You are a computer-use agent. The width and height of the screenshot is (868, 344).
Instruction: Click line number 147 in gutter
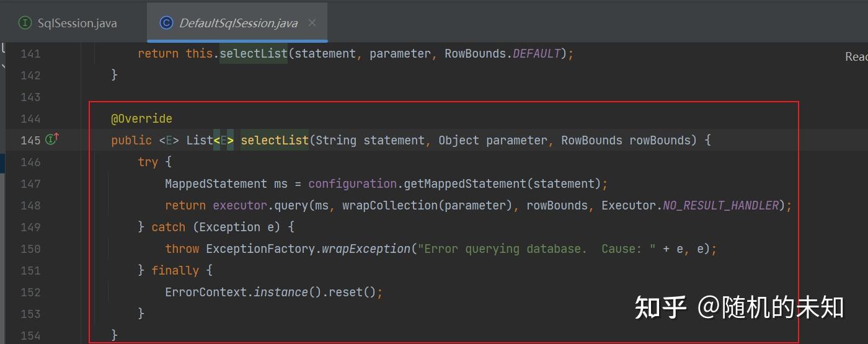coord(30,183)
